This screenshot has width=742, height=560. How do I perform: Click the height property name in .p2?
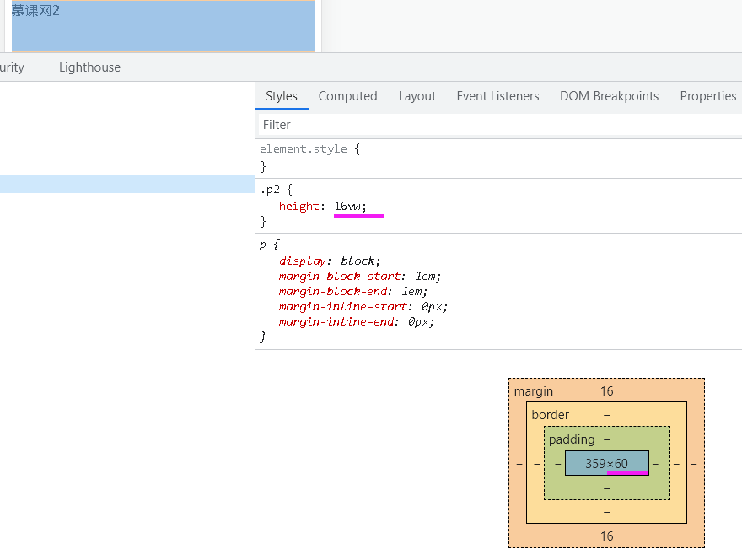pos(299,206)
